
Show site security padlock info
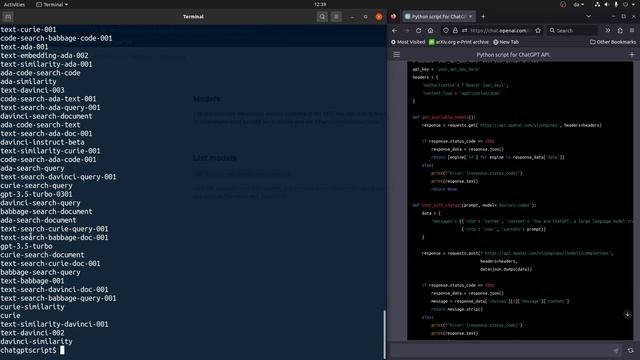(x=455, y=31)
